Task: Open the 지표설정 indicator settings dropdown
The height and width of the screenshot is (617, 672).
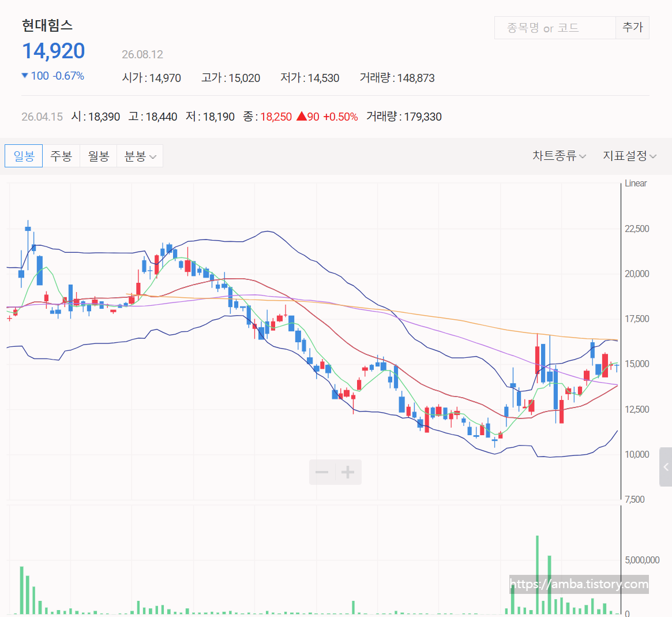Action: tap(629, 156)
